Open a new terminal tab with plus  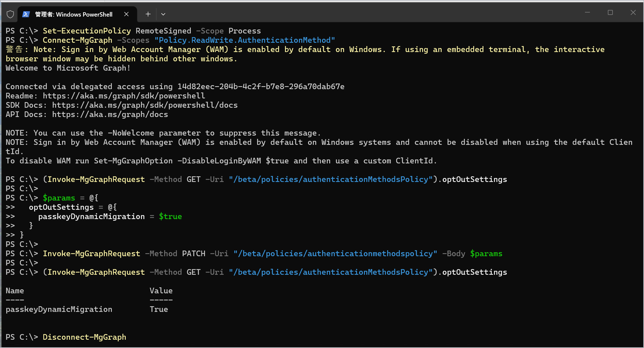click(148, 14)
